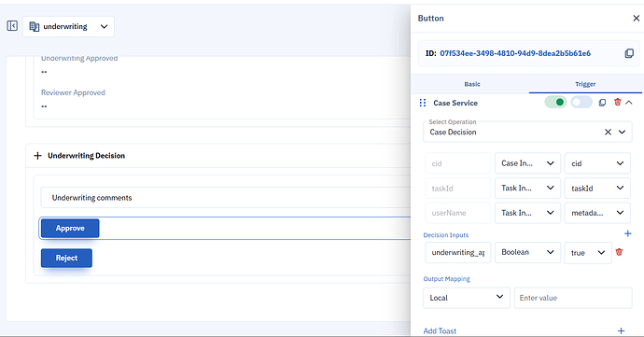Open the Task In... dropdown in taskId row
Screen dimensions: 644x337
point(527,189)
